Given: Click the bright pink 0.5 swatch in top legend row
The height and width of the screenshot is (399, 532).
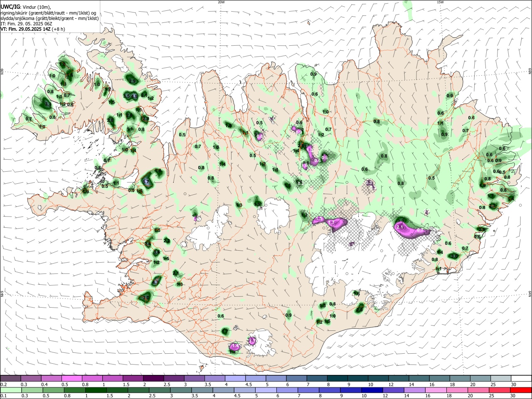Looking at the screenshot, I should click(71, 379).
